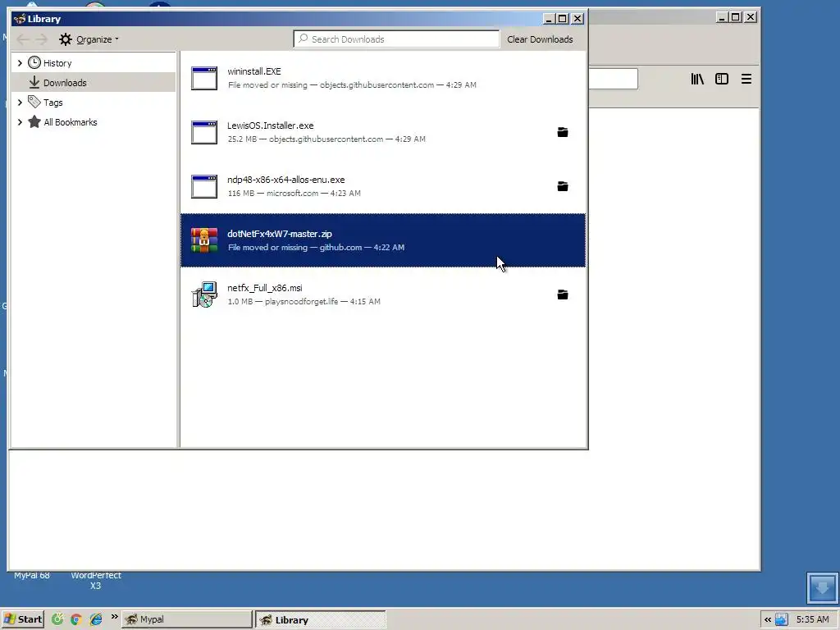
Task: Select the LewisOS.Installer.exe download entry
Action: click(383, 132)
